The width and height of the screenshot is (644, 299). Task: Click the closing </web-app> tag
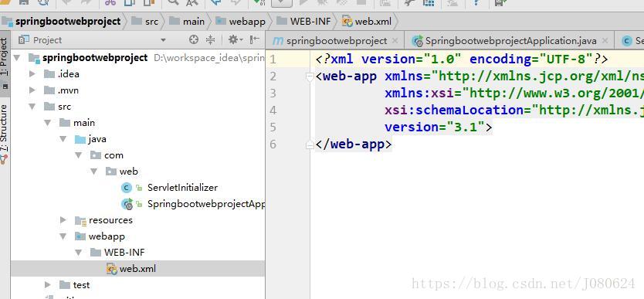pos(354,144)
